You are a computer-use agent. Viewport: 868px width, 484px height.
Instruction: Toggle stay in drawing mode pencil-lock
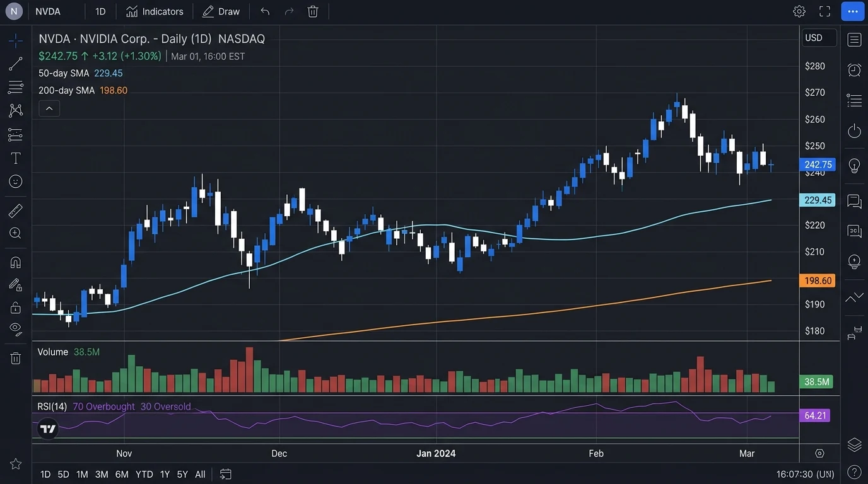(x=16, y=285)
